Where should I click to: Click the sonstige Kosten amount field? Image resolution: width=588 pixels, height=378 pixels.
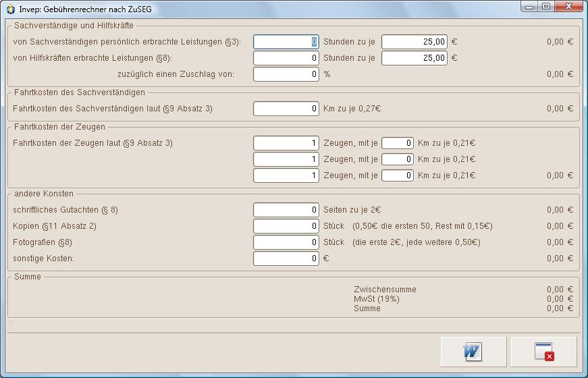[x=286, y=259]
